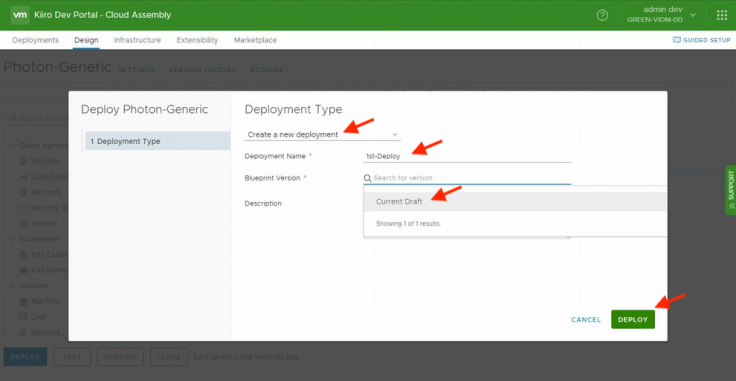Open the Create a new deployment dropdown
Image resolution: width=736 pixels, height=381 pixels.
click(322, 135)
